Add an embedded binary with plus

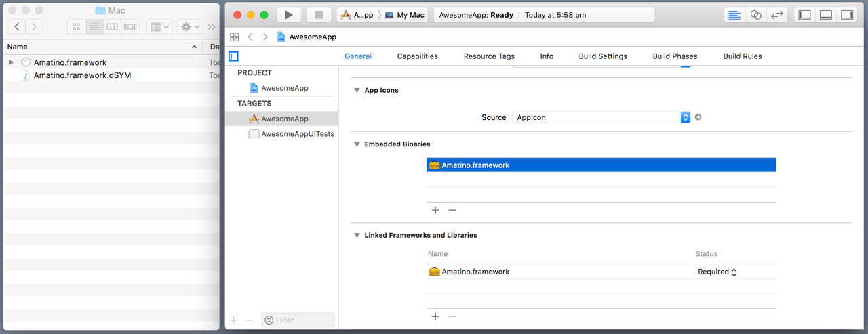435,210
